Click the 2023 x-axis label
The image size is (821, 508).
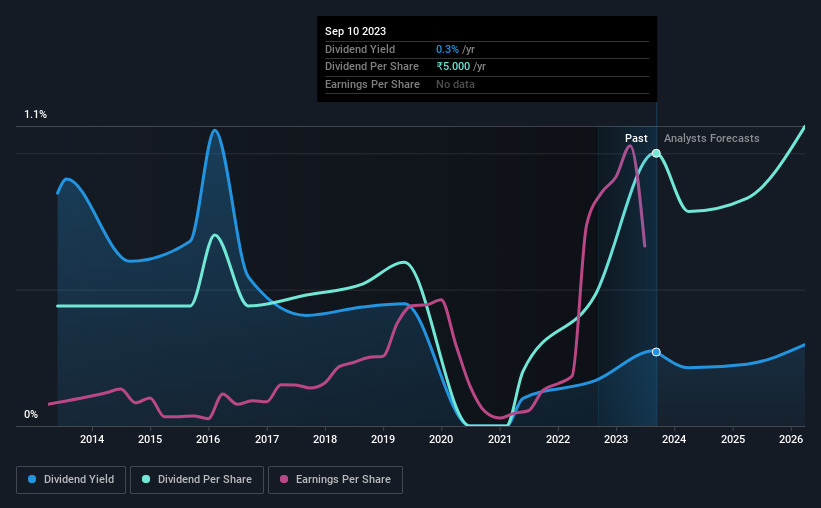616,439
